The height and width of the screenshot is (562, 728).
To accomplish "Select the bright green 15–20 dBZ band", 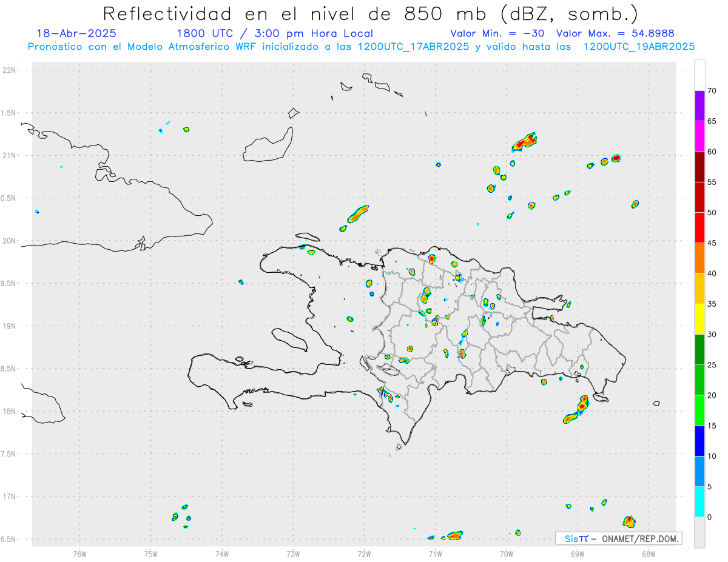I will pyautogui.click(x=699, y=410).
